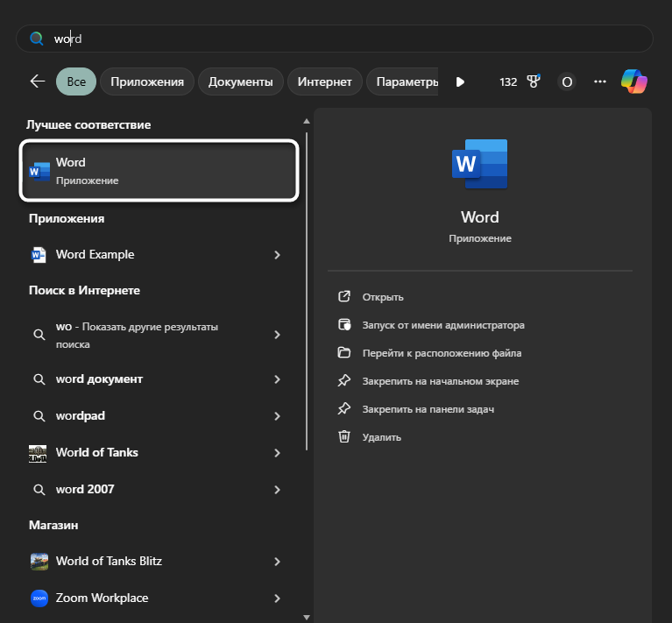Expand the World of Tanks result chevron
The height and width of the screenshot is (623, 672).
pyautogui.click(x=277, y=453)
